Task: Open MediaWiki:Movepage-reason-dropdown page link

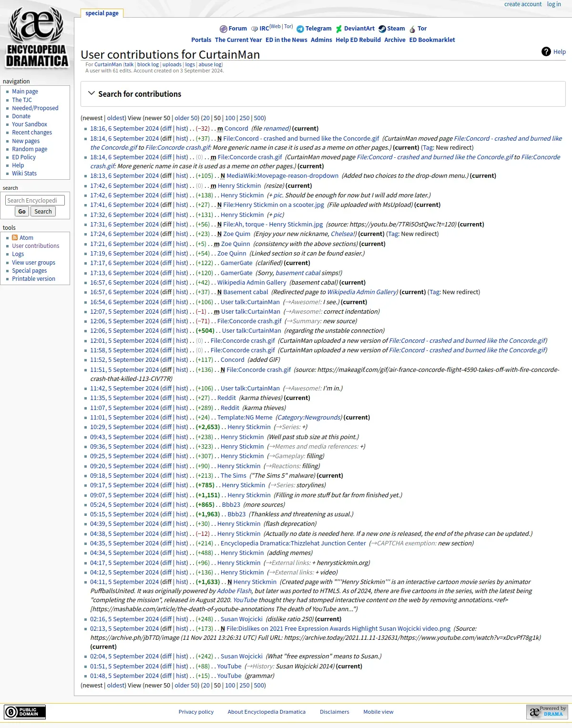Action: coord(283,176)
